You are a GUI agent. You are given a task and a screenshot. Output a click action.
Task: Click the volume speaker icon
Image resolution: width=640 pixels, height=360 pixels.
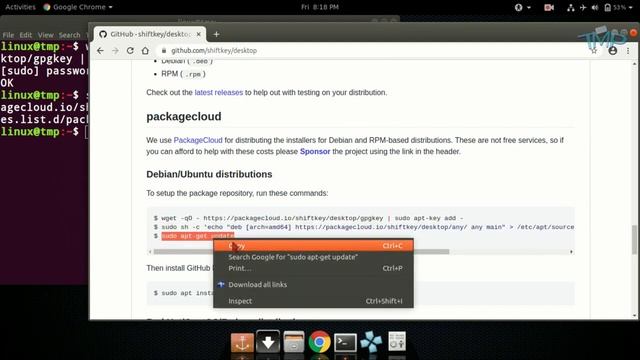595,7
